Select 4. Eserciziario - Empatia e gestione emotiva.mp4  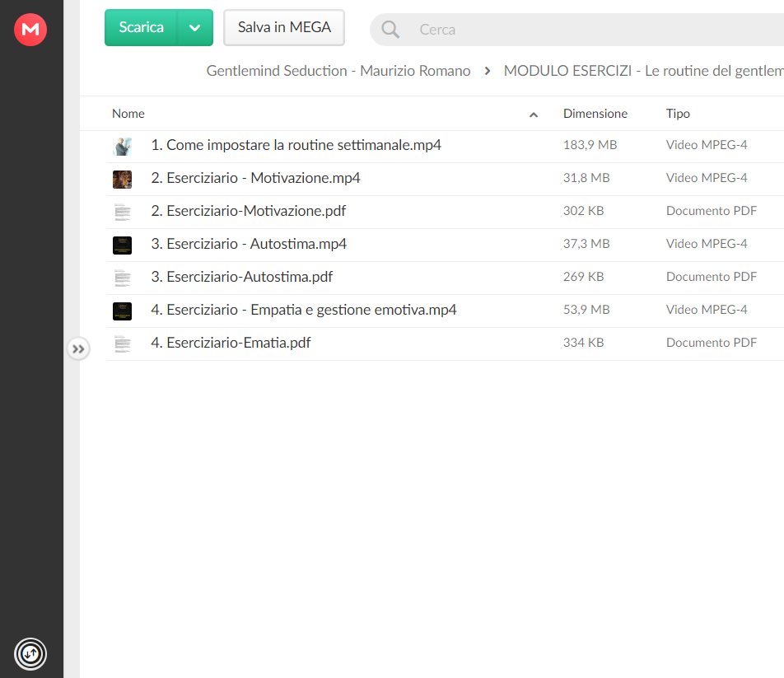304,310
